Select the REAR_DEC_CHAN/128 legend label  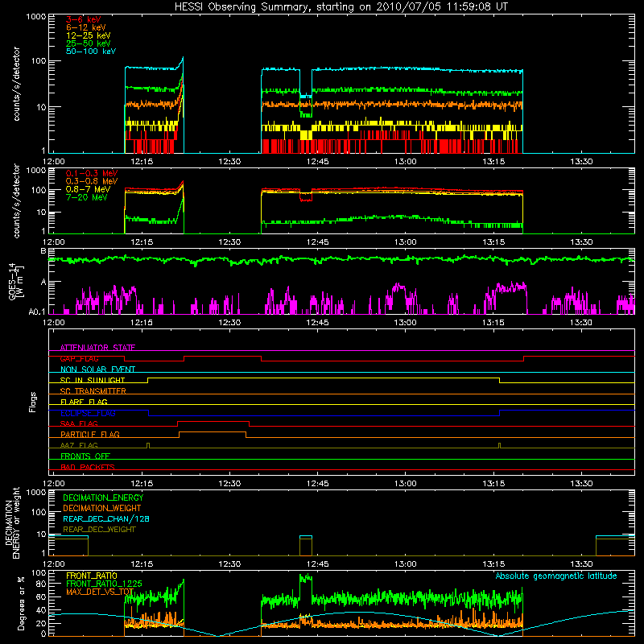pos(106,518)
